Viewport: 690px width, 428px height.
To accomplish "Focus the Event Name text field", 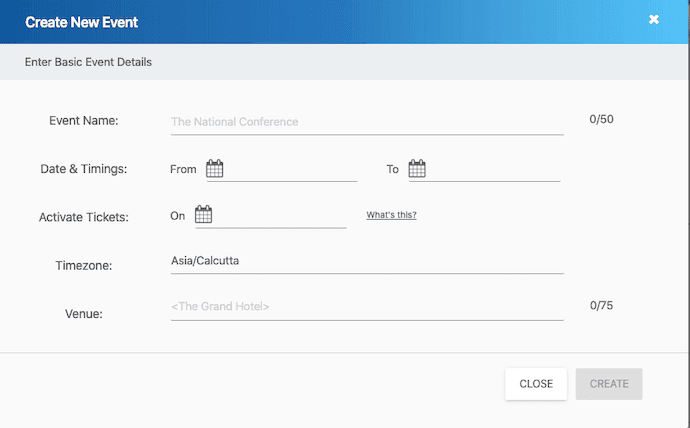I will 367,122.
